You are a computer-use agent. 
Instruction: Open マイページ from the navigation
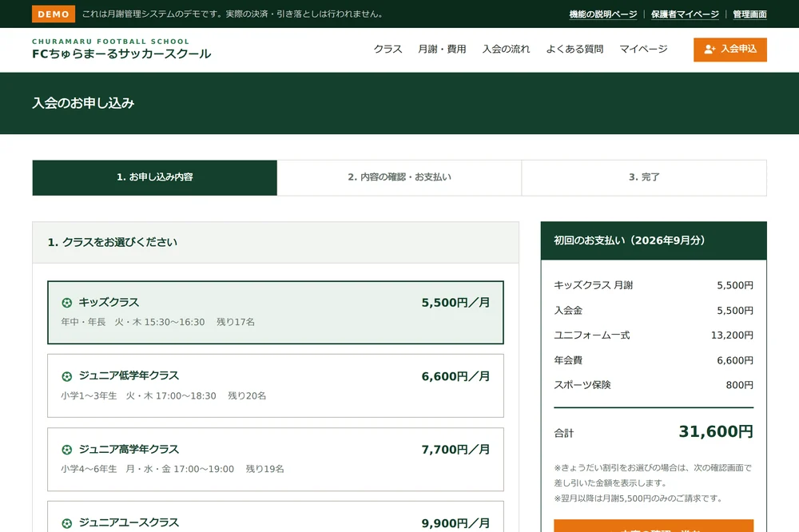tap(643, 49)
